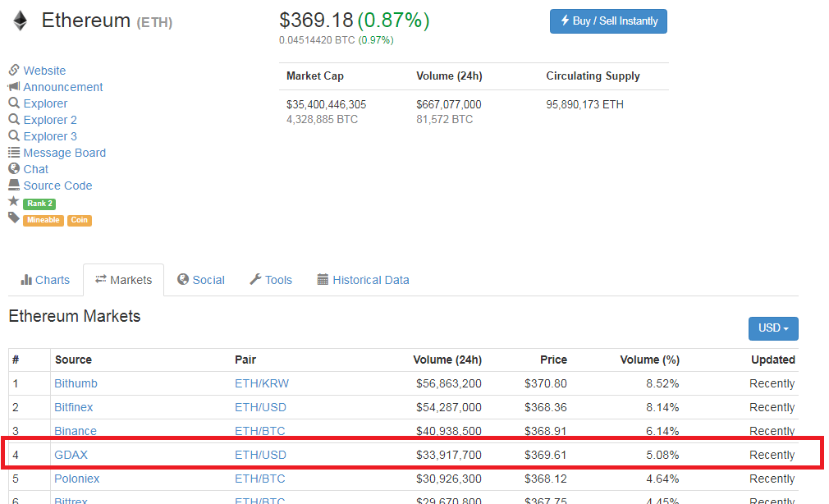
Task: Click the tag icon beside Mineable
Action: (x=14, y=218)
